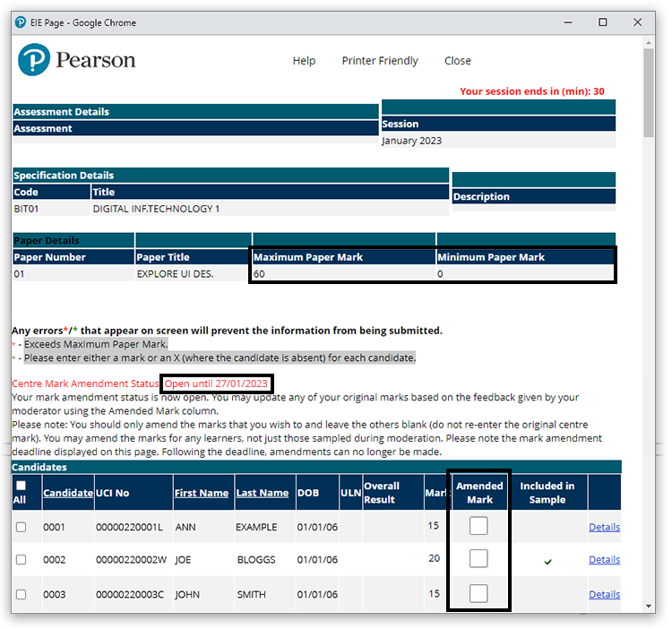672x629 pixels.
Task: Click the Amended Mark field for Ann Example
Action: coord(478,526)
